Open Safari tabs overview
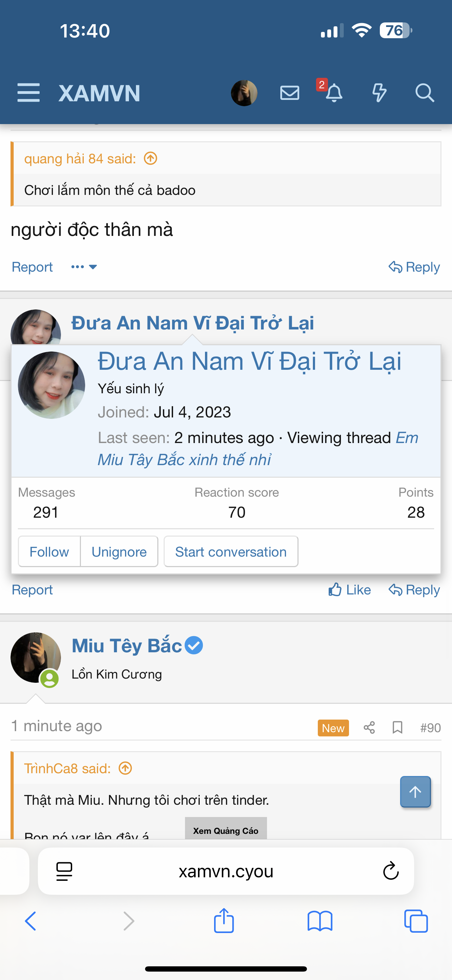 (416, 921)
